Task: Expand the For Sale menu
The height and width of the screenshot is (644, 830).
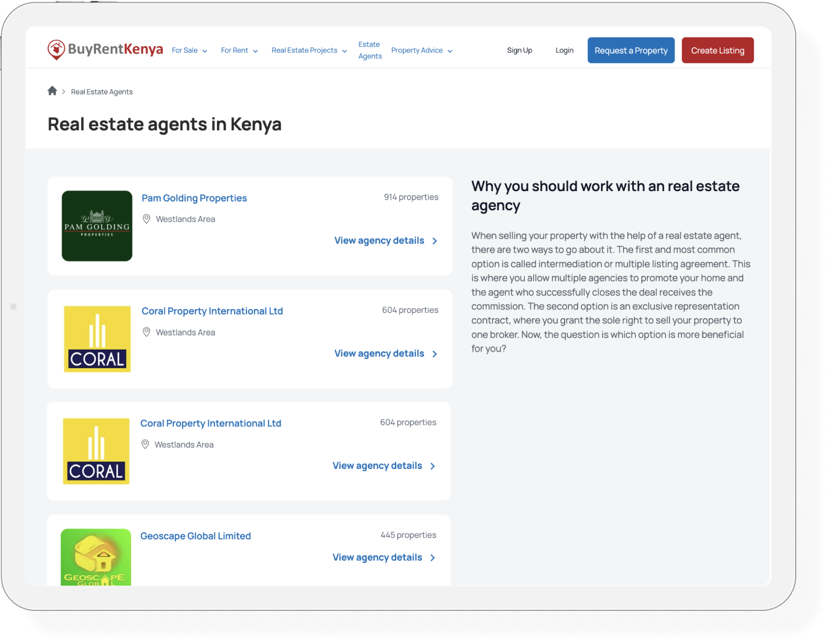Action: click(x=190, y=50)
